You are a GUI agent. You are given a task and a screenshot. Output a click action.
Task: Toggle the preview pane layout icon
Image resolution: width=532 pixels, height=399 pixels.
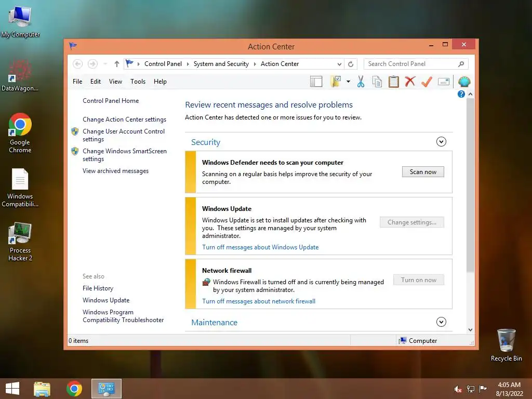tap(316, 82)
